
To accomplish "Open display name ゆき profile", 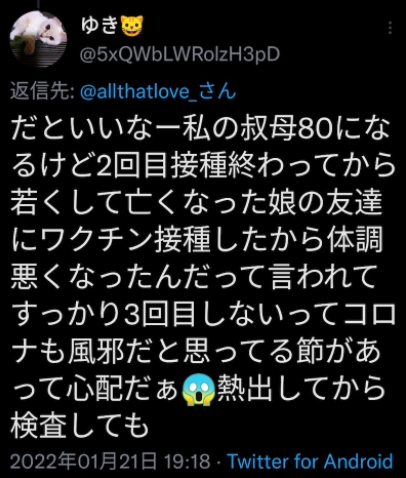I will [x=100, y=26].
